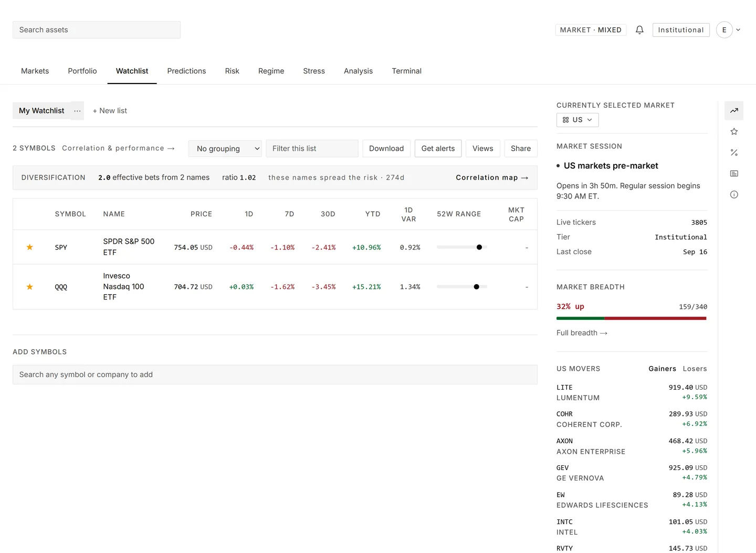756x553 pixels.
Task: Open the Correlation map link
Action: [492, 178]
